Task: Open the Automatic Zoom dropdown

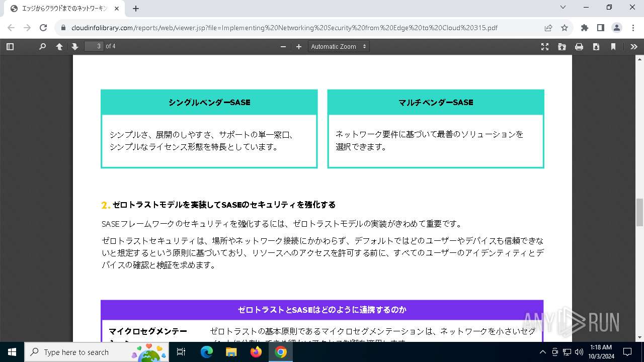Action: coord(339,46)
